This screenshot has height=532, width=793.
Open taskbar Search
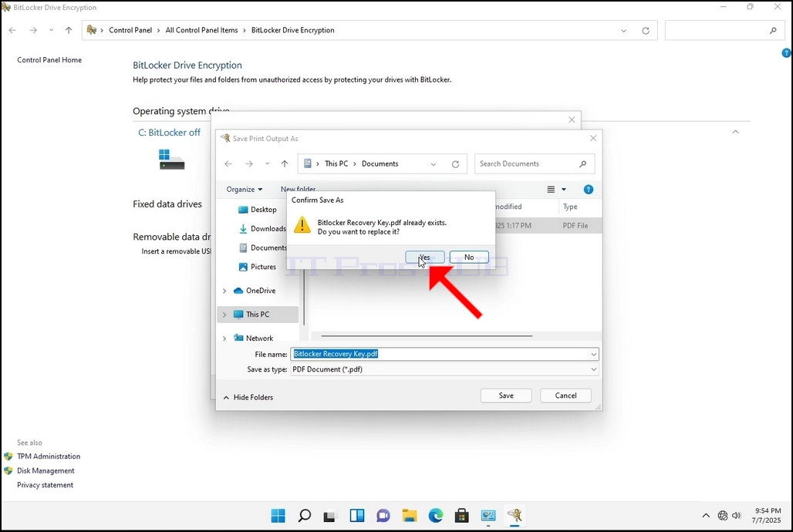(x=304, y=515)
